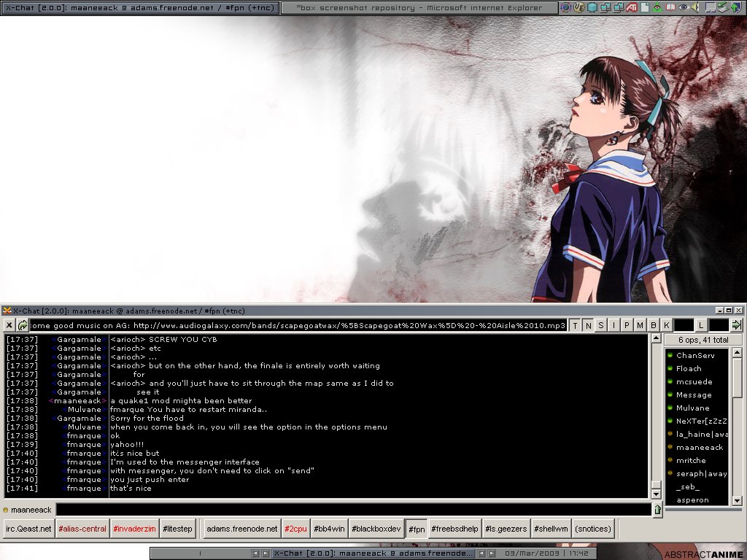This screenshot has width=747, height=560.
Task: Open the #freebsdhelp channel tab
Action: [x=454, y=529]
